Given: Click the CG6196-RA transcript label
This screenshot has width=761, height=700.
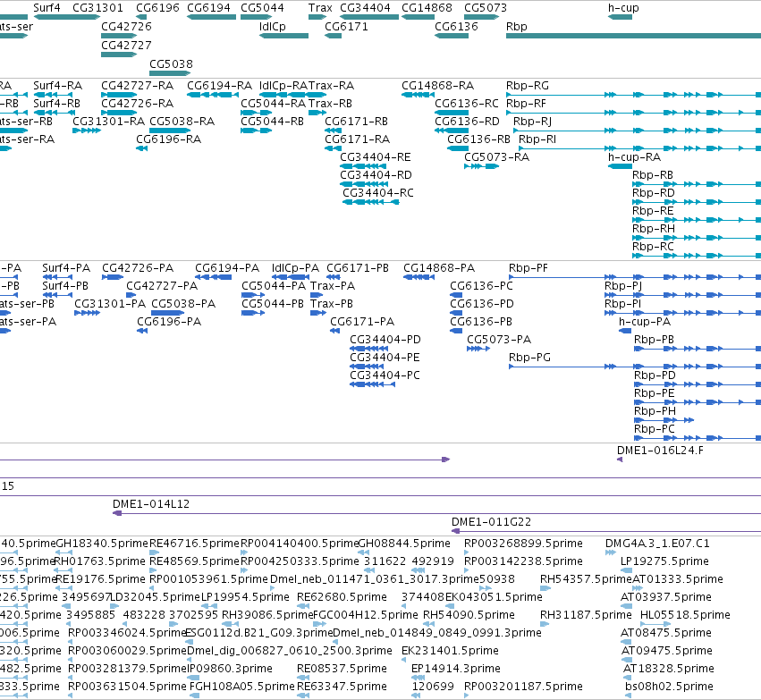Looking at the screenshot, I should click(x=168, y=139).
